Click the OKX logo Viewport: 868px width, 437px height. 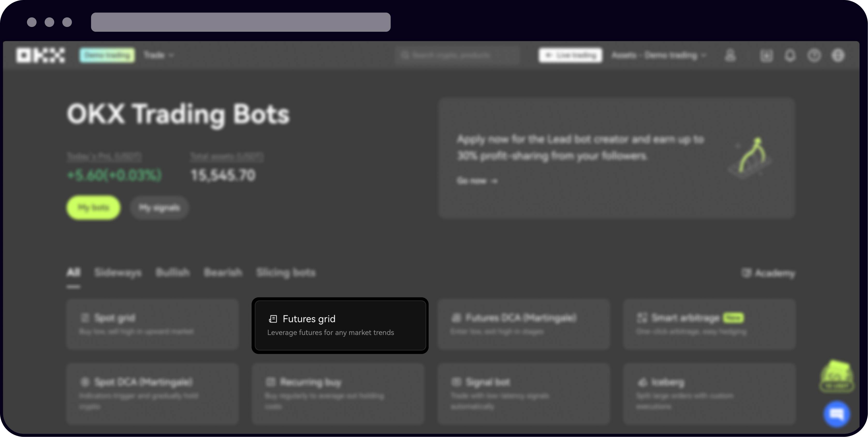(40, 55)
